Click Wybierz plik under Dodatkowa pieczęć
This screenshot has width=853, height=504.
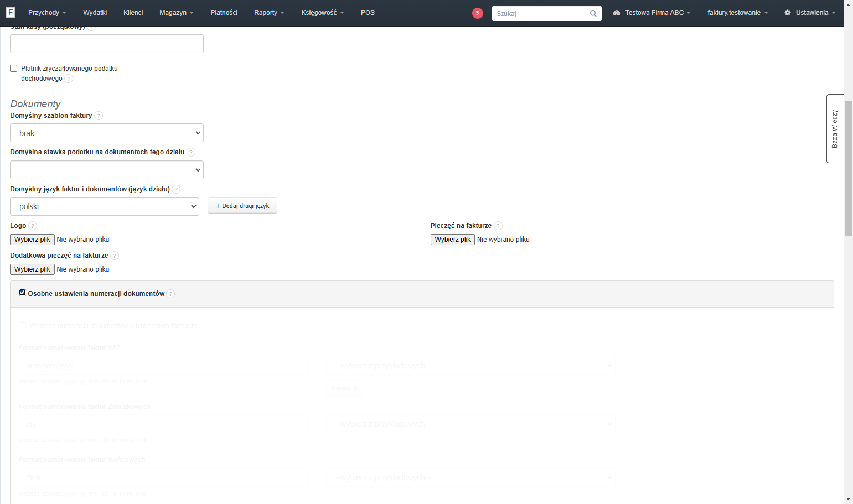coord(32,269)
